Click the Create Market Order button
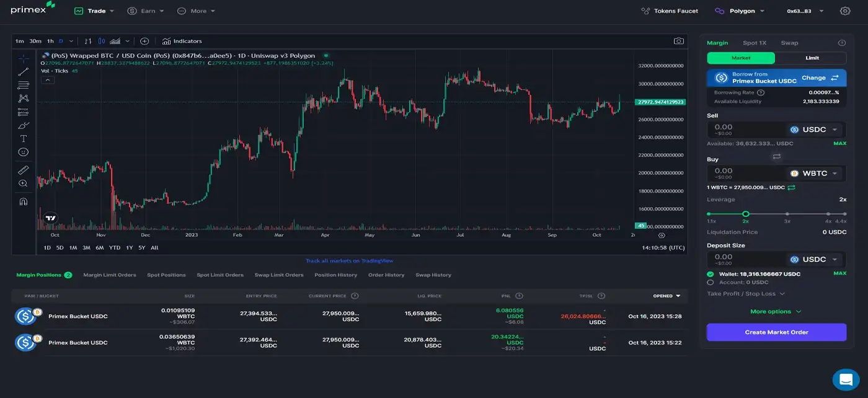The width and height of the screenshot is (868, 398). (776, 332)
